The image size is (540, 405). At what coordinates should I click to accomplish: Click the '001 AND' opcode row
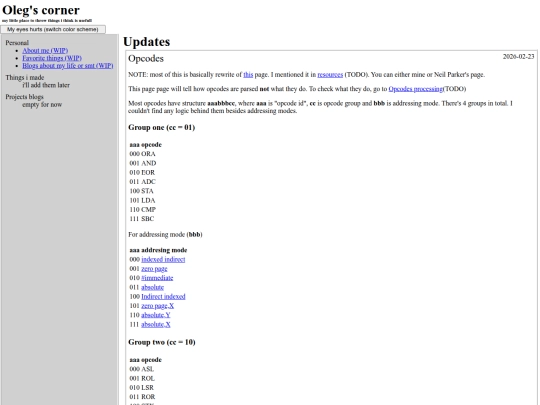coord(143,163)
